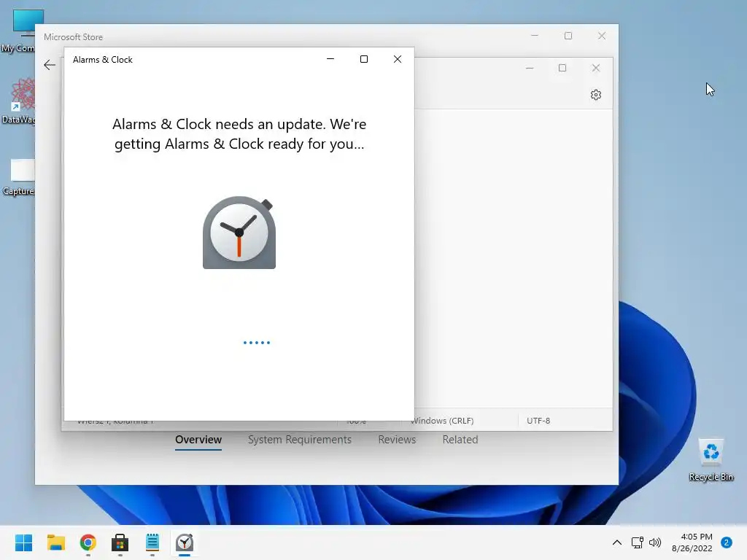Open the clock and date flyout
The height and width of the screenshot is (560, 747).
click(692, 542)
